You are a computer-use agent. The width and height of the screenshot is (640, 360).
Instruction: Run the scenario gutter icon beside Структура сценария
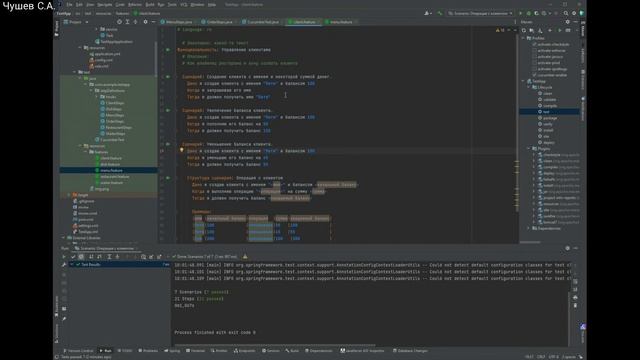pyautogui.click(x=168, y=178)
